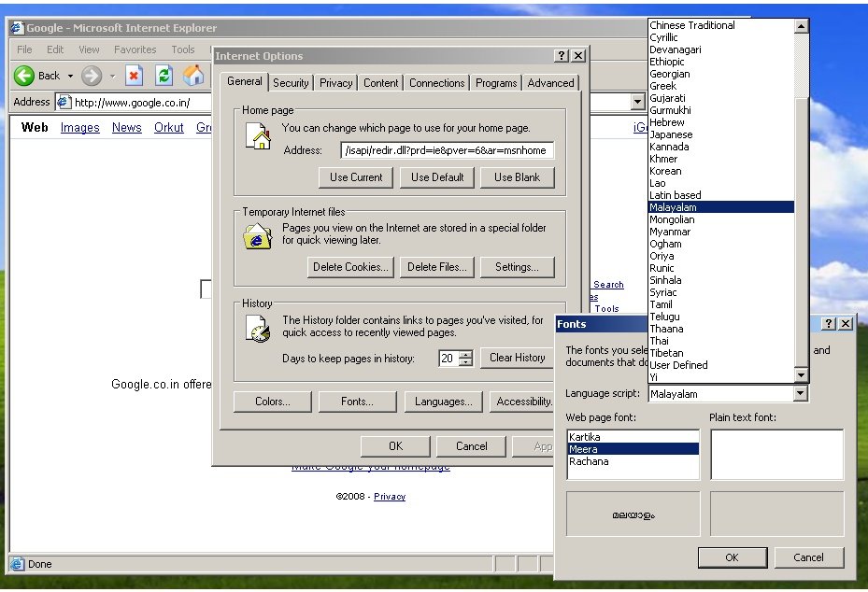Click the Internet Options help question mark
Screen dimensions: 868x592
561,55
